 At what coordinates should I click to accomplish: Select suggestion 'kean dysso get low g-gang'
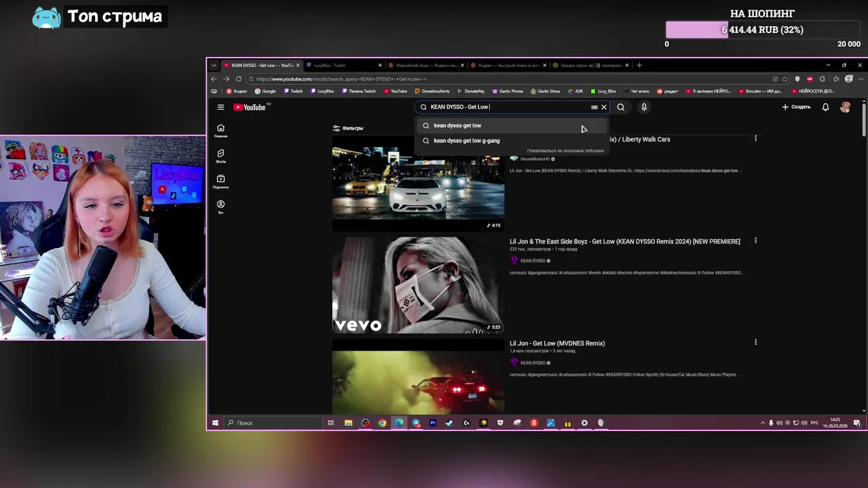tap(512, 140)
